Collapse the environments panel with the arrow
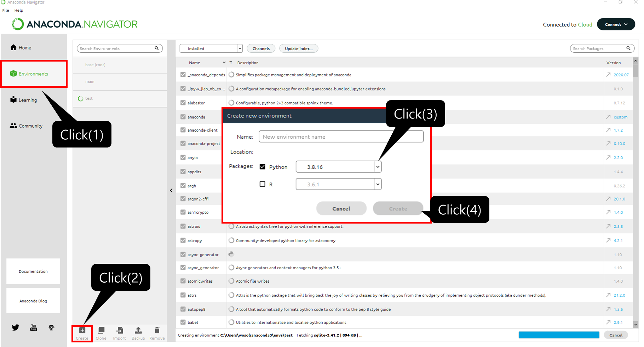This screenshot has width=644, height=347. click(x=171, y=190)
